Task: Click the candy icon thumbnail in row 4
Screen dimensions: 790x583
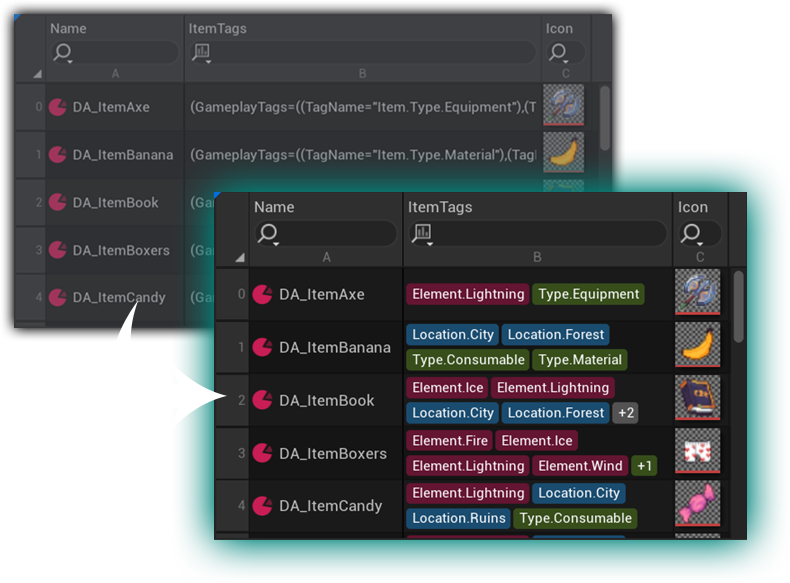Action: [699, 506]
